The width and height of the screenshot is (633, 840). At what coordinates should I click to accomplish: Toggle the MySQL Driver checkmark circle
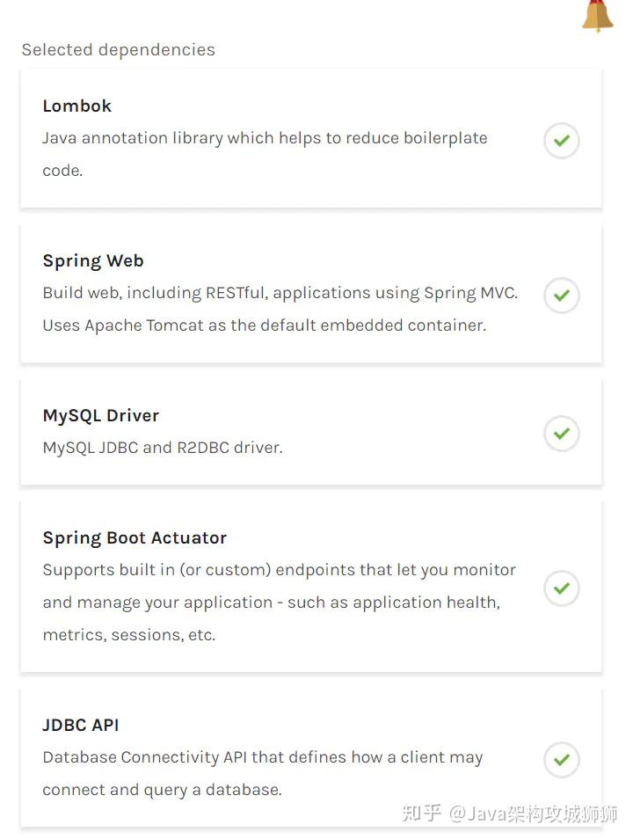click(x=561, y=434)
